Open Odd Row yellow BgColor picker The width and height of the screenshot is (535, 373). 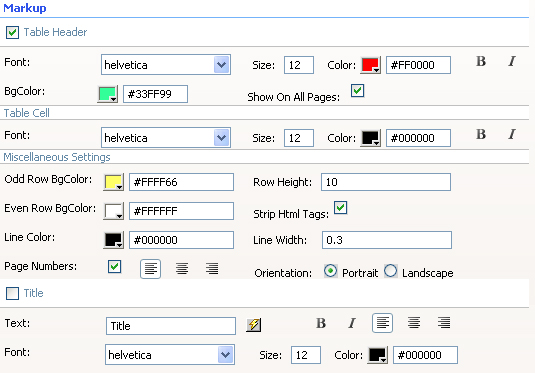[x=114, y=182]
